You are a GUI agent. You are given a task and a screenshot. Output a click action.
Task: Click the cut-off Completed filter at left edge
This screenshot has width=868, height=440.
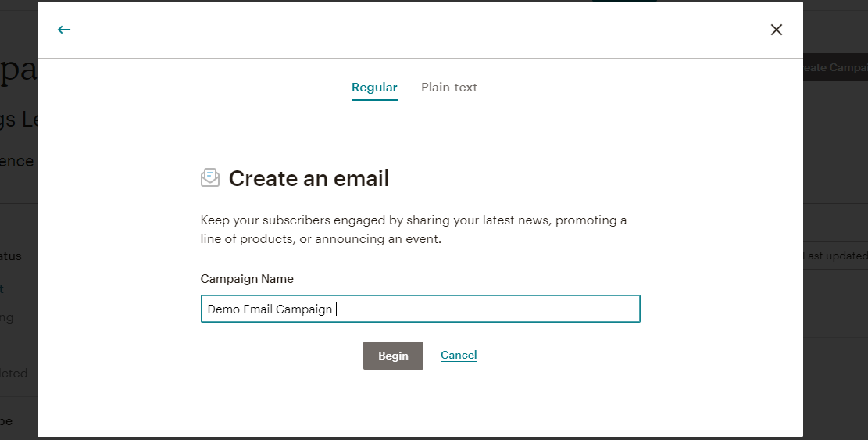pos(14,374)
